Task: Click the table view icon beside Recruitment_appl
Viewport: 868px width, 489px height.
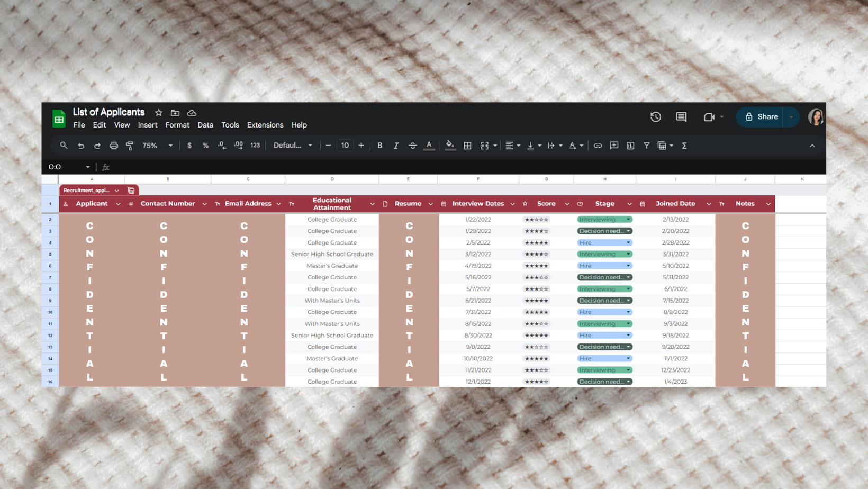Action: (x=131, y=191)
